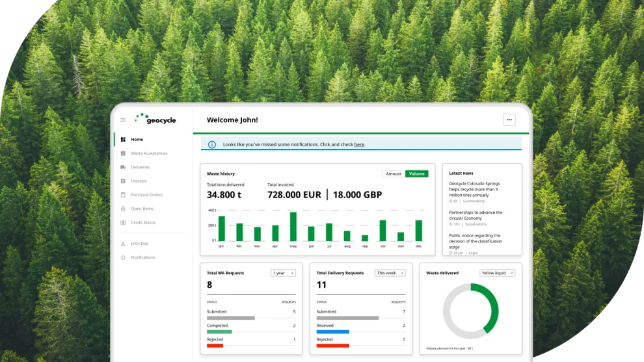Viewport: 644px width, 362px height.
Task: Click the Invoices sidebar icon
Action: tap(123, 181)
